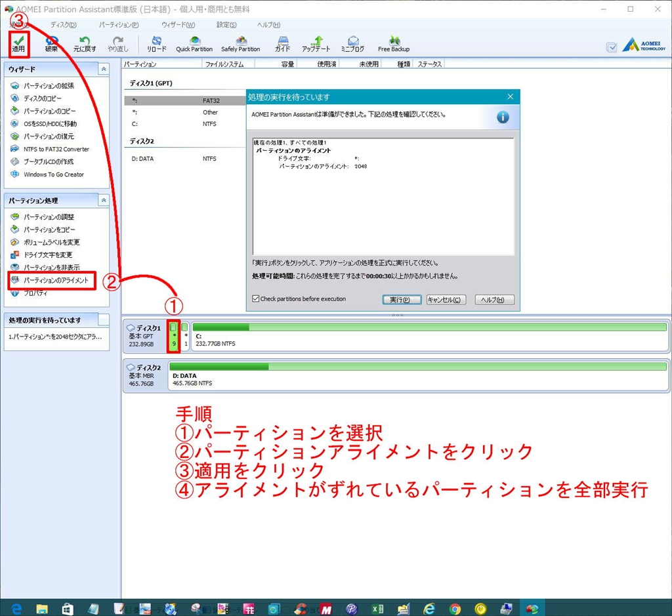The image size is (672, 616).
Task: Close the 処理の実行を待っています dialog
Action: 510,97
